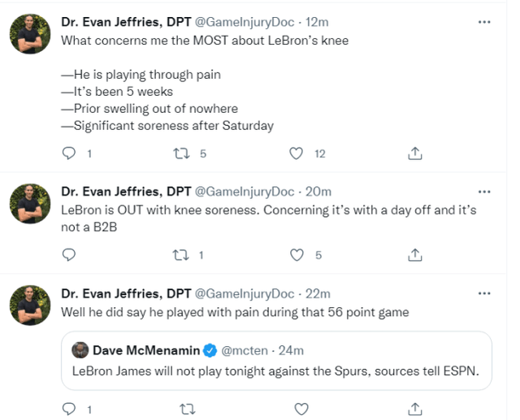Retweet the 'LeBron is OUT' tweet

point(184,254)
